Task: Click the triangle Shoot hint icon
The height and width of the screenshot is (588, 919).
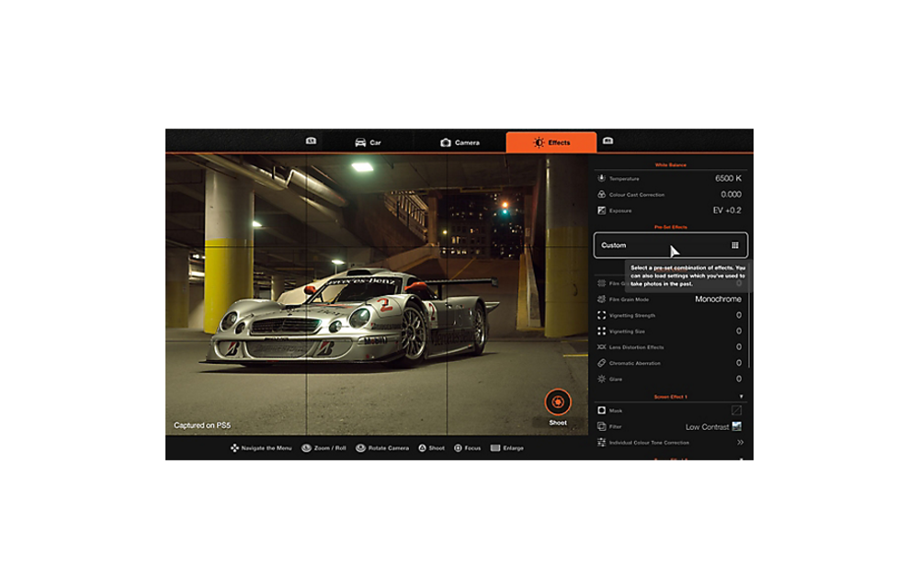Action: (422, 448)
